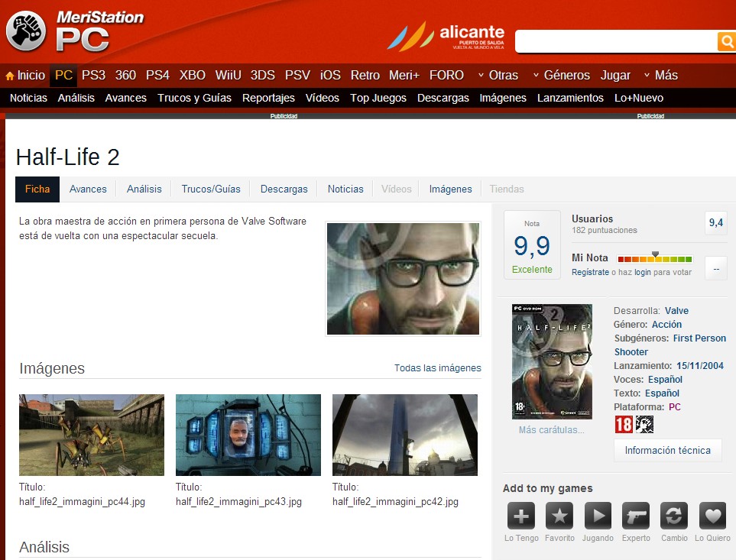Click the alicante sponsor logo

click(446, 36)
